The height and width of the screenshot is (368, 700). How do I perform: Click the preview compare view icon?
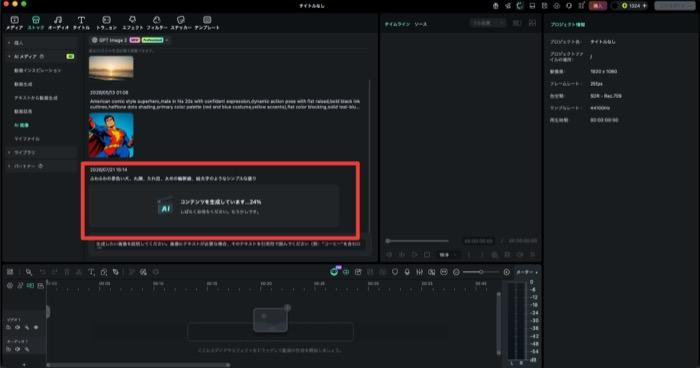point(517,23)
